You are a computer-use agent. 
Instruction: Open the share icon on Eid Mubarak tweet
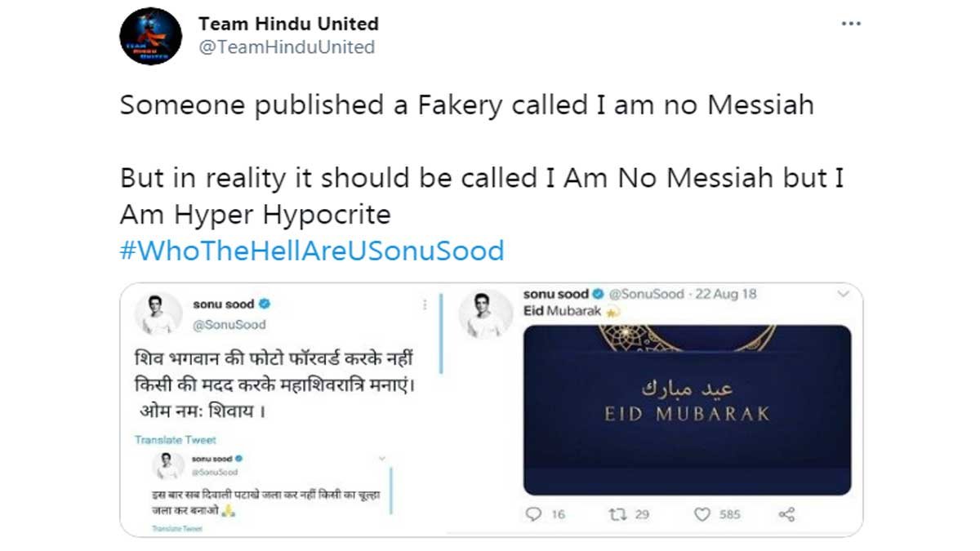click(786, 514)
